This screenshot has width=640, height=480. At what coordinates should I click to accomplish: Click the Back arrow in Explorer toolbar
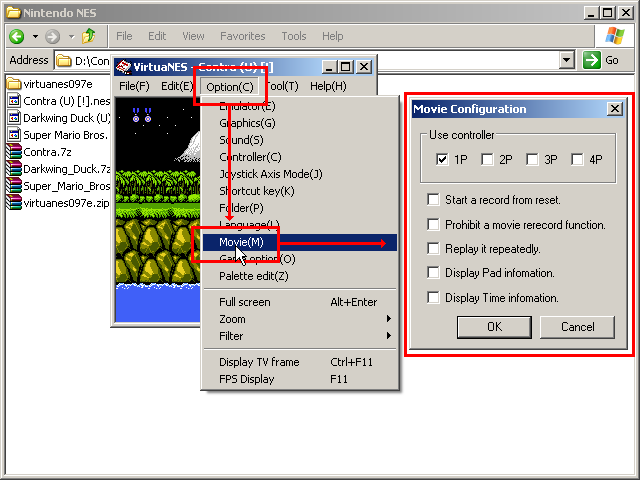(x=17, y=36)
